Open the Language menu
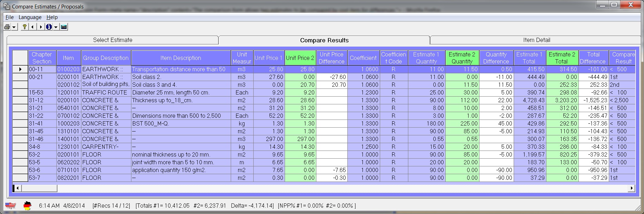The image size is (644, 214). 30,17
